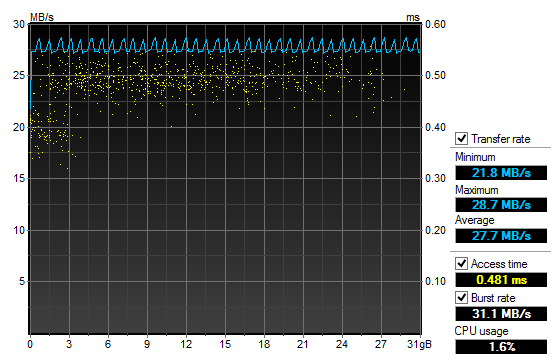553x364 pixels.
Task: Select the 0.481 ms access time readout
Action: pyautogui.click(x=501, y=280)
